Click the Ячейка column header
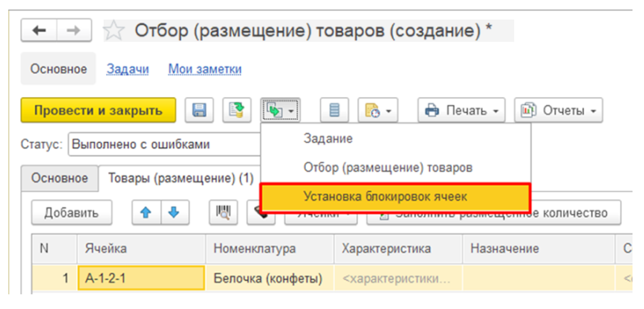The height and width of the screenshot is (309, 644). [141, 248]
